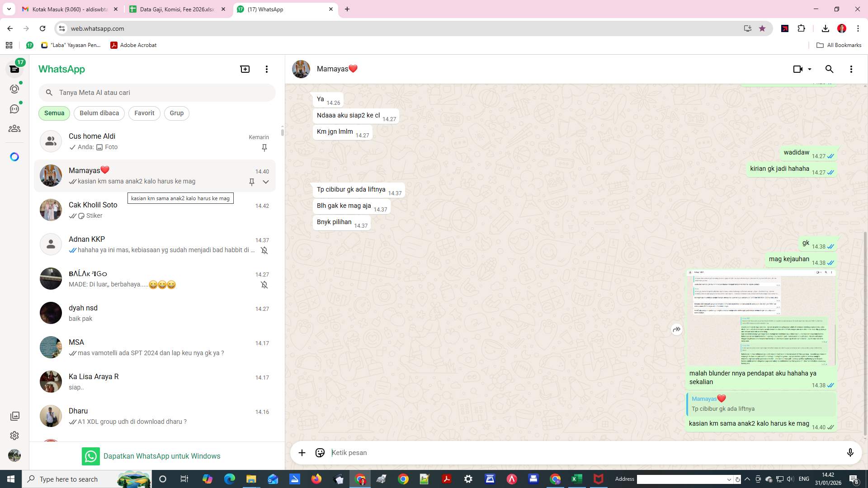This screenshot has width=868, height=488.
Task: Attach a file using the plus icon
Action: (302, 452)
